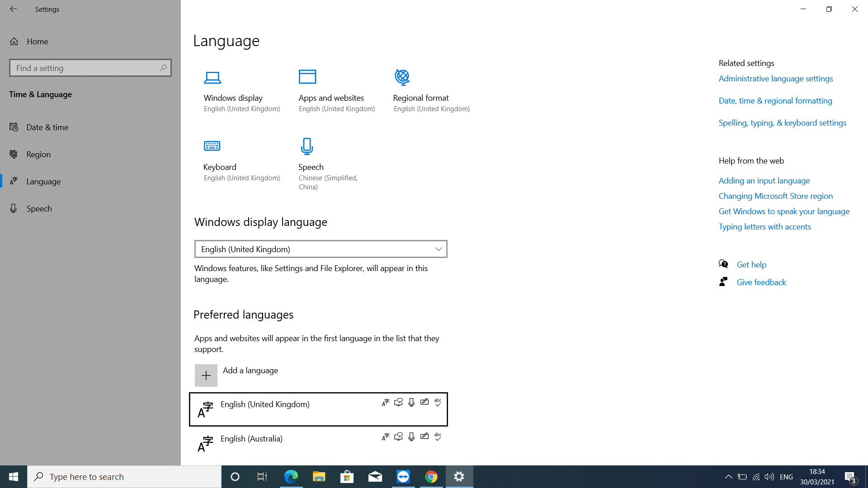Image resolution: width=868 pixels, height=488 pixels.
Task: Open Speech settings in the sidebar
Action: 90,209
